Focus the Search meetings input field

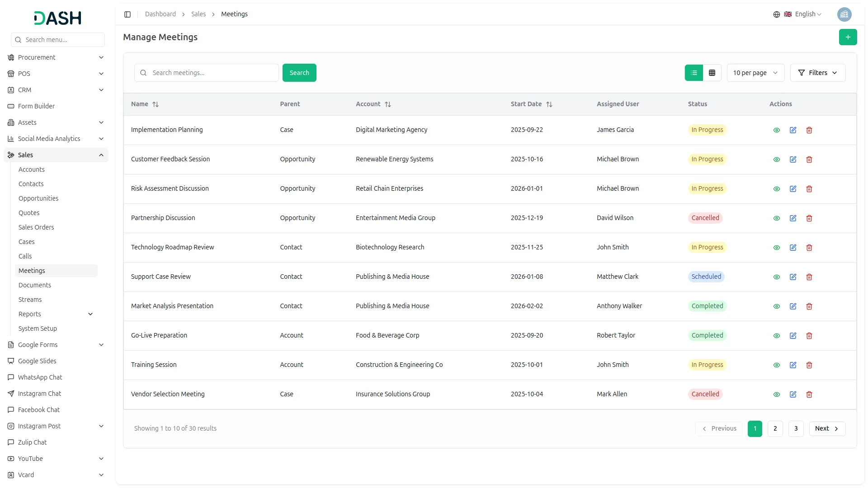point(212,73)
